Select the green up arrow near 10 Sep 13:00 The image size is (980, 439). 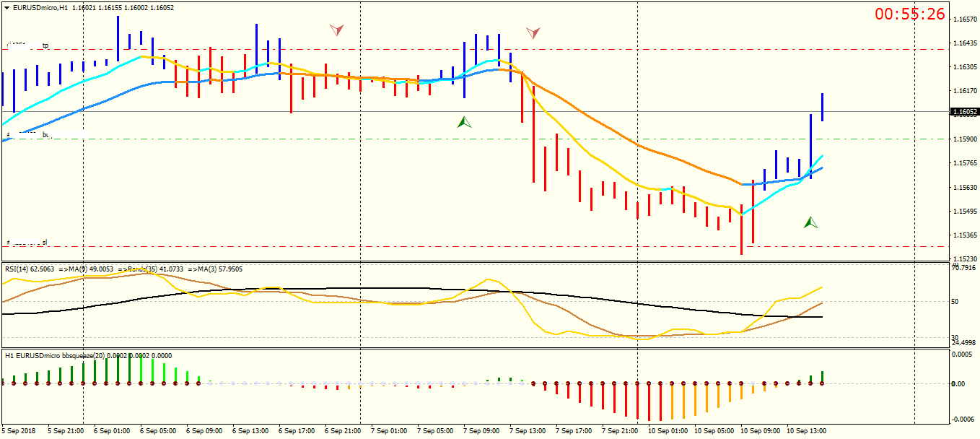point(811,222)
